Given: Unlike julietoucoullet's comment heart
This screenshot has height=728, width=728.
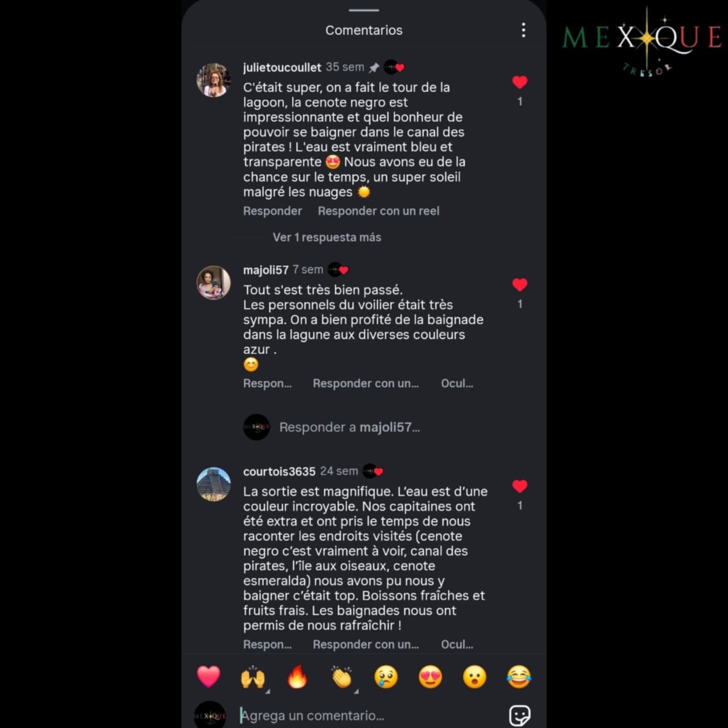Looking at the screenshot, I should pos(520,82).
